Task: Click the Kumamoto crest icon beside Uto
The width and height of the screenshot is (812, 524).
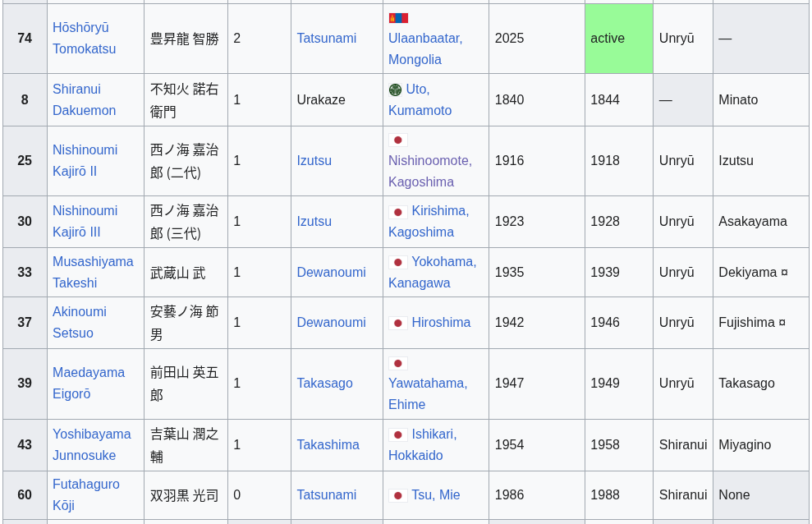Action: (395, 90)
